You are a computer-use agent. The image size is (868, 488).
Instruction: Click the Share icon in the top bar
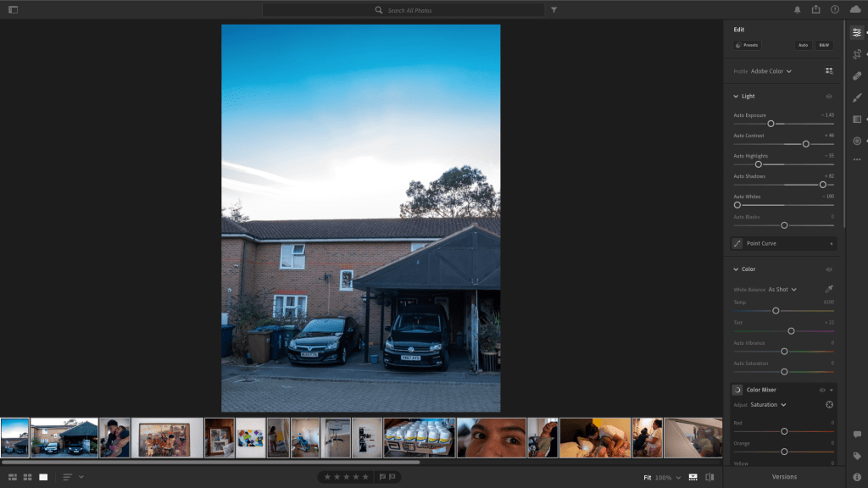pyautogui.click(x=815, y=10)
